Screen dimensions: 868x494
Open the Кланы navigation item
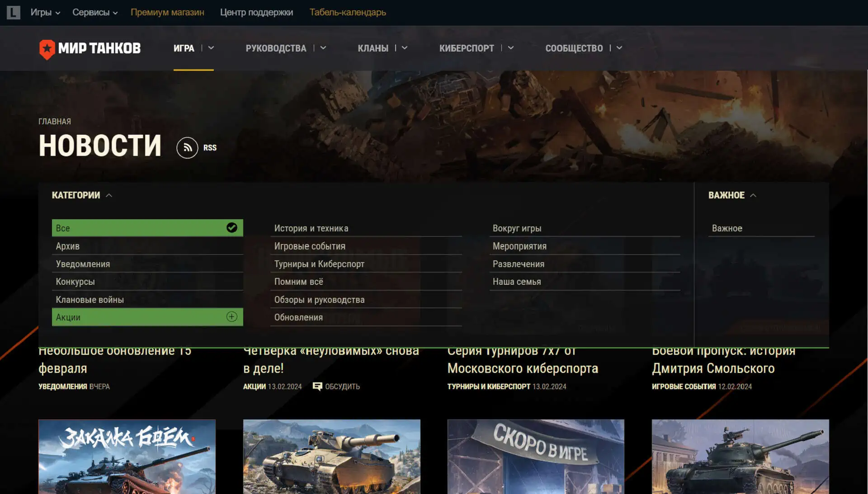pos(373,48)
